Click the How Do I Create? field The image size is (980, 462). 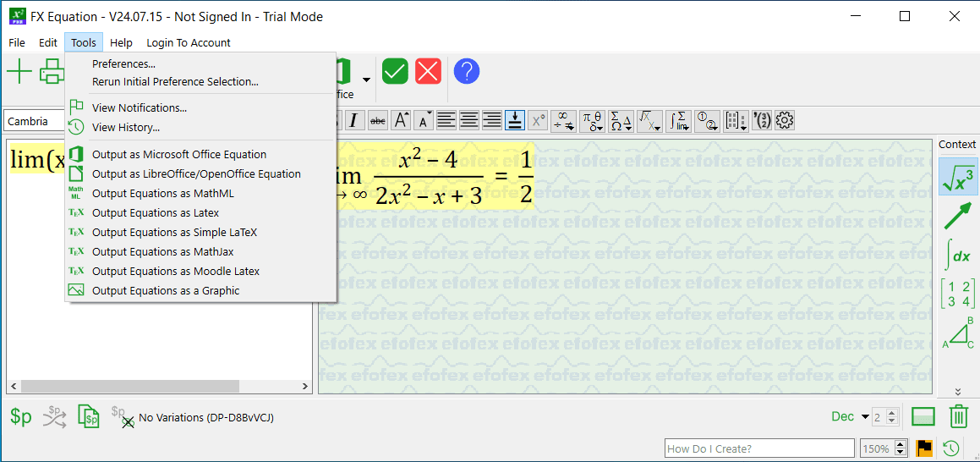click(x=760, y=448)
